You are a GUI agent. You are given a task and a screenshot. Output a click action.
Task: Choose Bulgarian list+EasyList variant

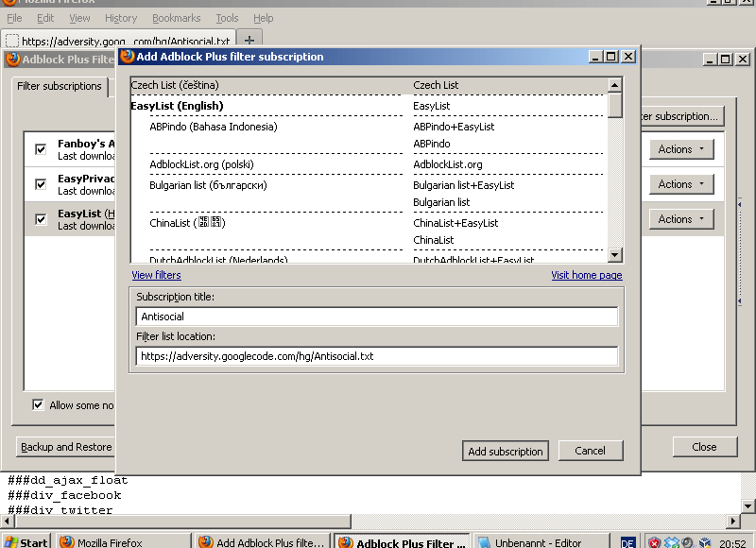point(463,185)
